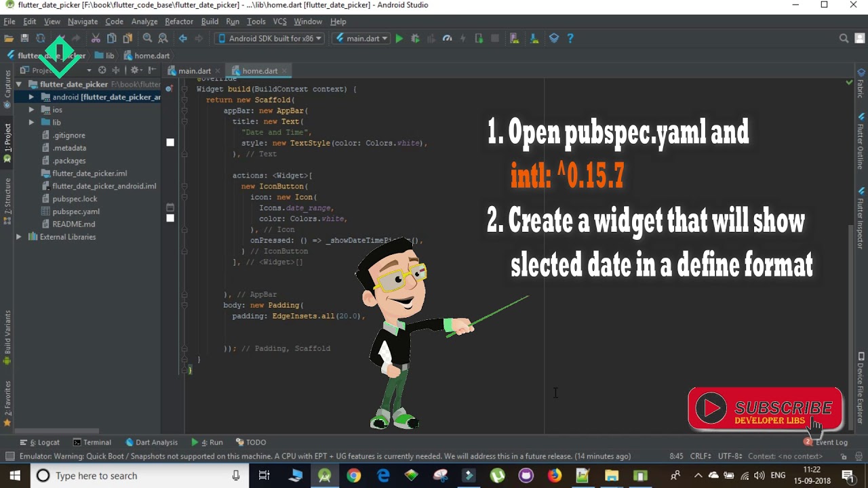Click the Save All toolbar icon
Image resolution: width=868 pixels, height=488 pixels.
click(x=24, y=39)
